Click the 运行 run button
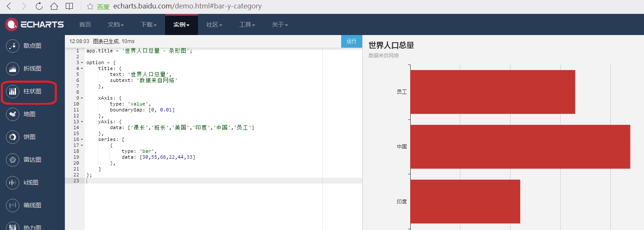This screenshot has width=644, height=230. pyautogui.click(x=352, y=41)
